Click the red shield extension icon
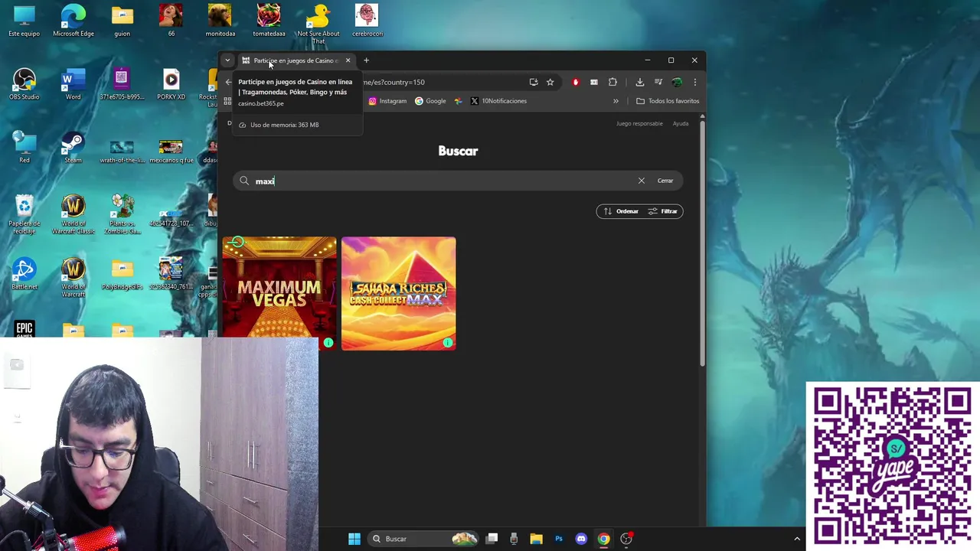The image size is (980, 551). tap(576, 82)
